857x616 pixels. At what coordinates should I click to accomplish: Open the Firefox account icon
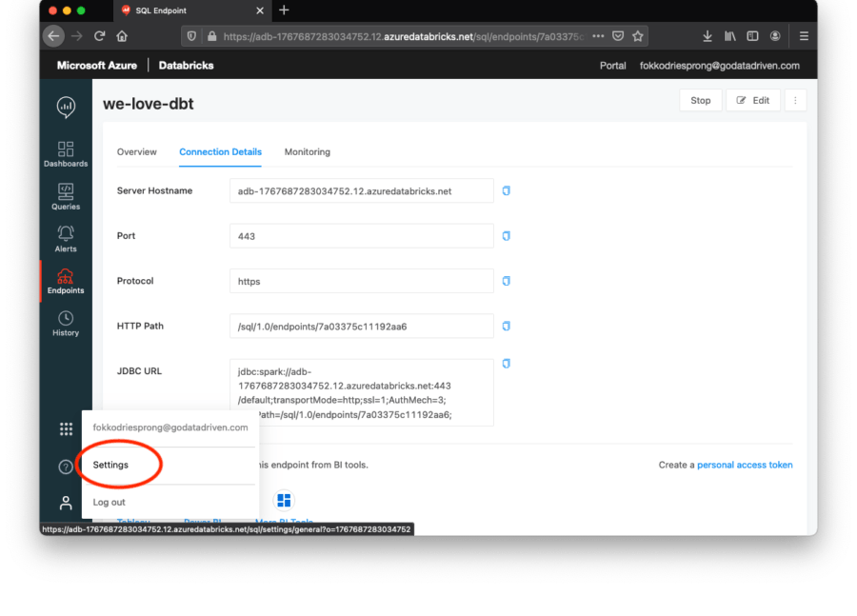pos(775,36)
